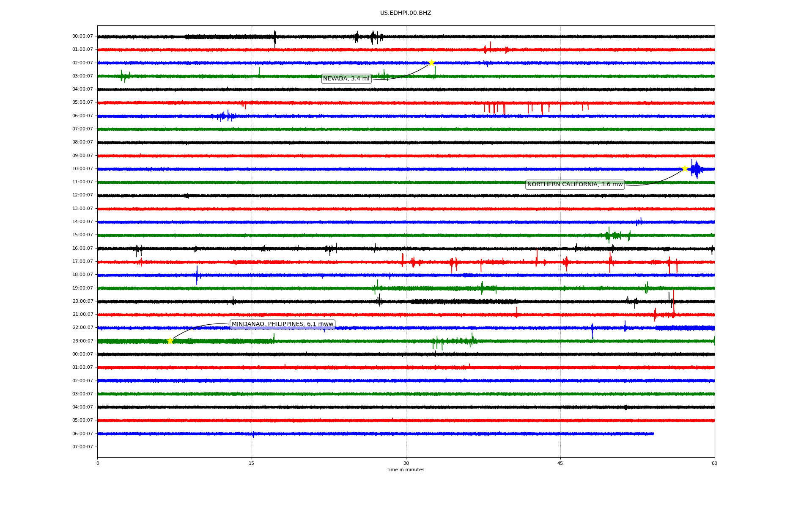The height and width of the screenshot is (508, 812).
Task: Click the 18:00:07 row time label
Action: (82, 275)
